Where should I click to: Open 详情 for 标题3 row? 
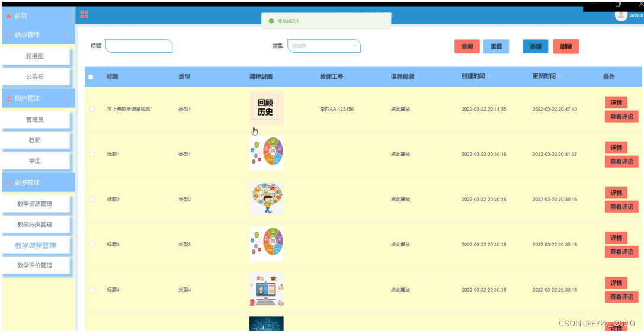tap(616, 238)
